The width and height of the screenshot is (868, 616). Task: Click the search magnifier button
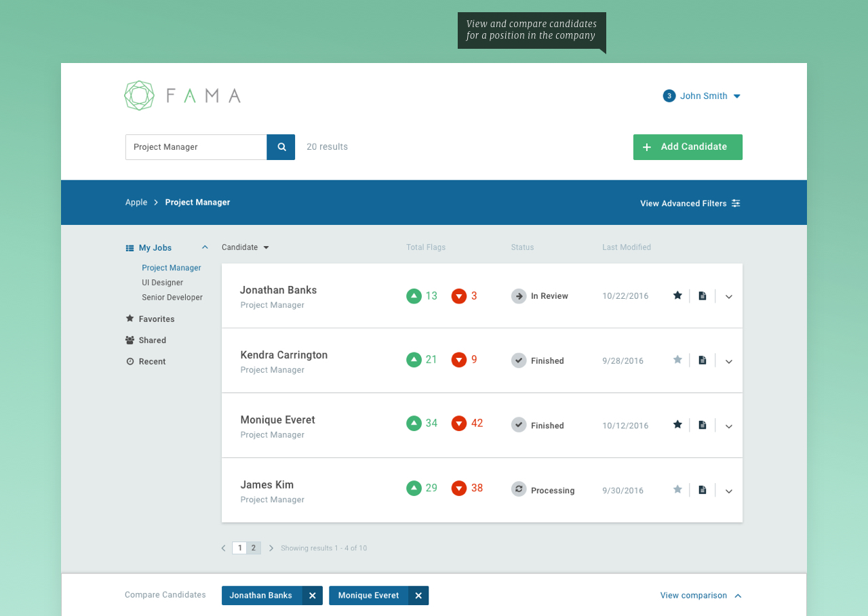click(x=281, y=147)
